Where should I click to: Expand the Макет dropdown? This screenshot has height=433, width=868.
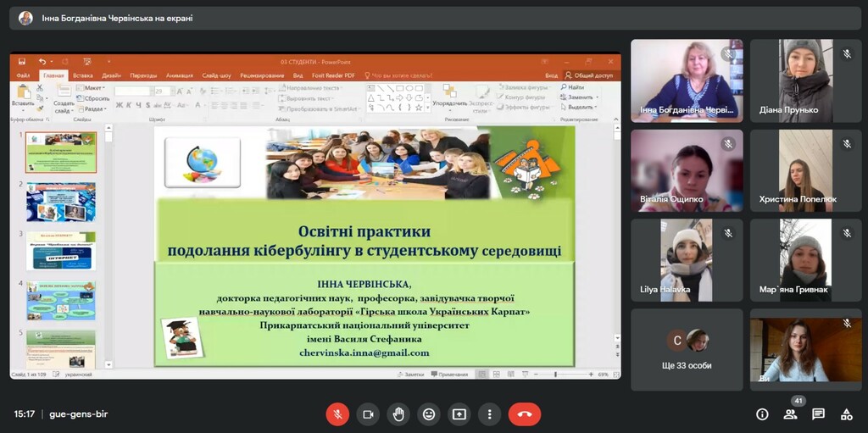pyautogui.click(x=94, y=87)
